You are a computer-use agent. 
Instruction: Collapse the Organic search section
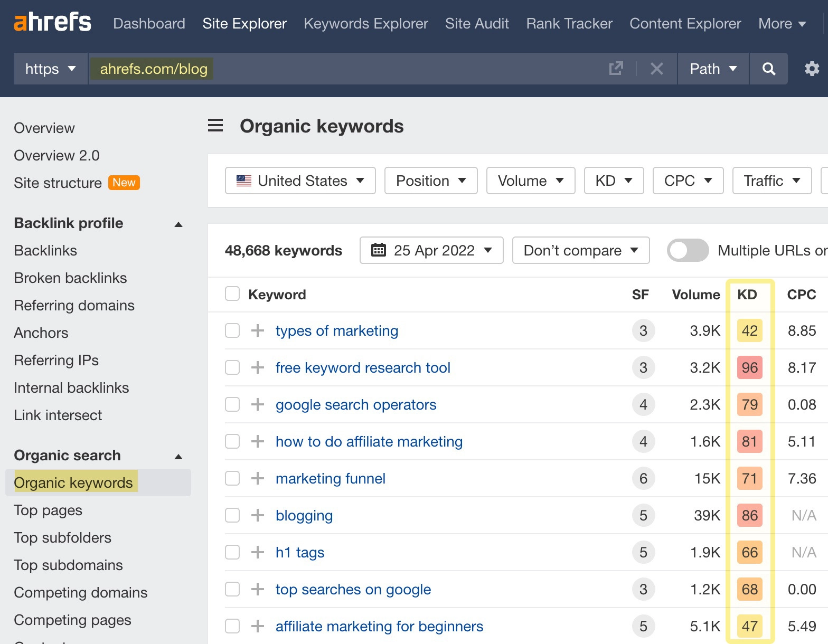178,457
